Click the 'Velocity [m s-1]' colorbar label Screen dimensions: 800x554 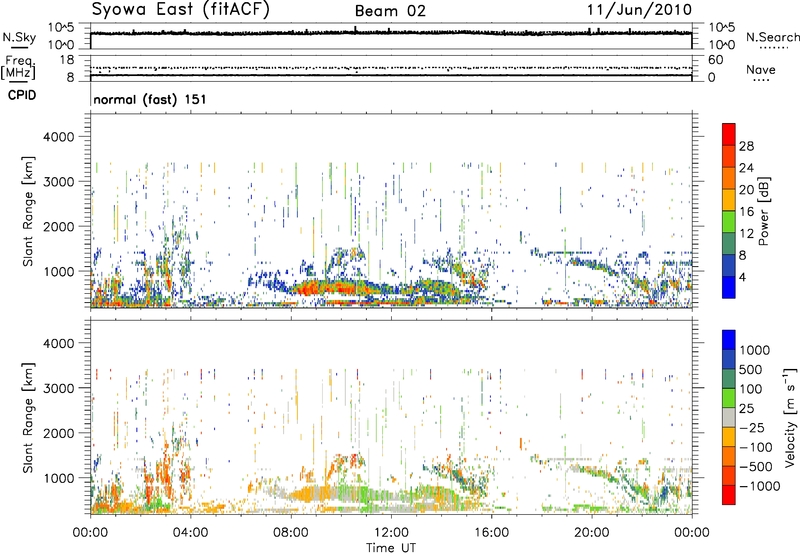coord(790,417)
